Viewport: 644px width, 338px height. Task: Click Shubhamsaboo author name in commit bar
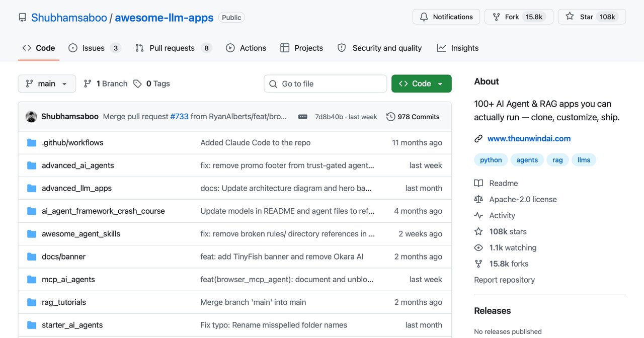point(70,117)
